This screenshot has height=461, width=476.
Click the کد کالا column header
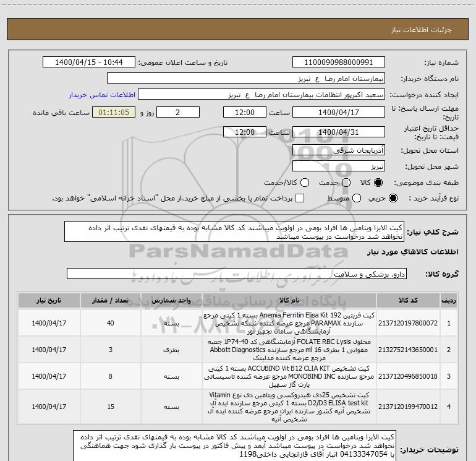(408, 301)
